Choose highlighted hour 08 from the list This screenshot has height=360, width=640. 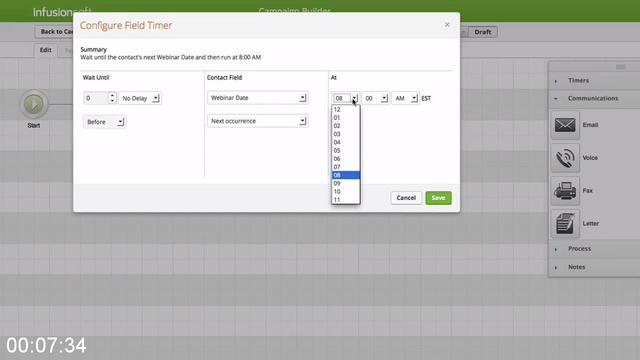[346, 175]
